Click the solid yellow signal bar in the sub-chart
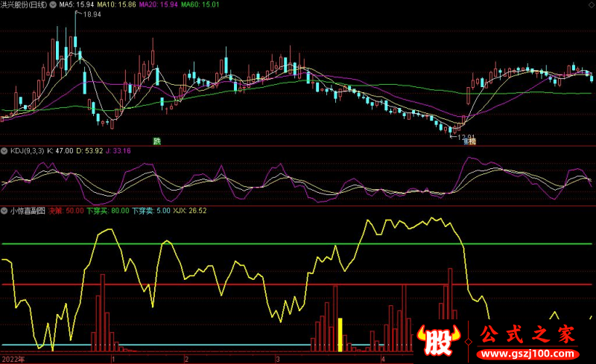Screen dimensions: 596x364 340,335
